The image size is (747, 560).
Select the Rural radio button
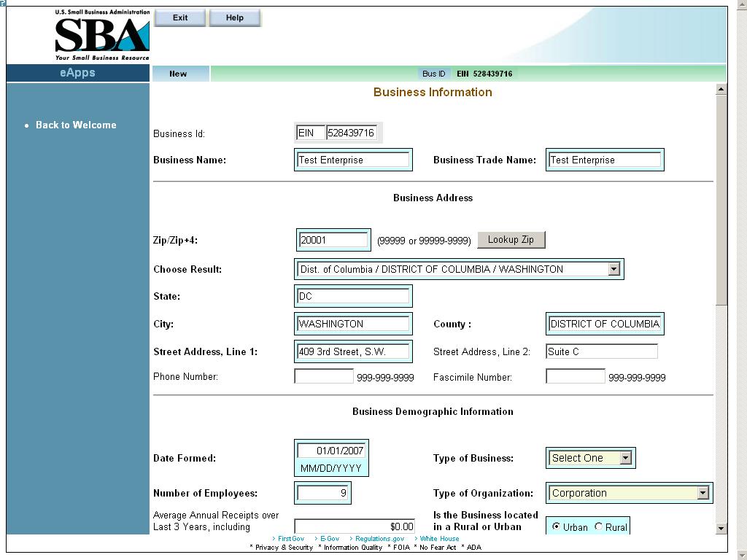click(x=599, y=526)
